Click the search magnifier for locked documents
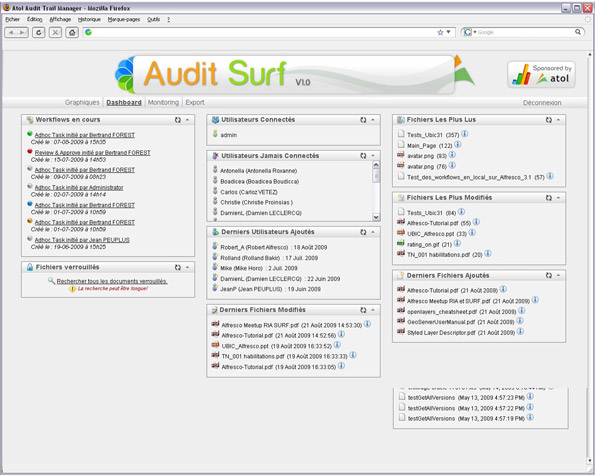The width and height of the screenshot is (595, 476). [52, 281]
